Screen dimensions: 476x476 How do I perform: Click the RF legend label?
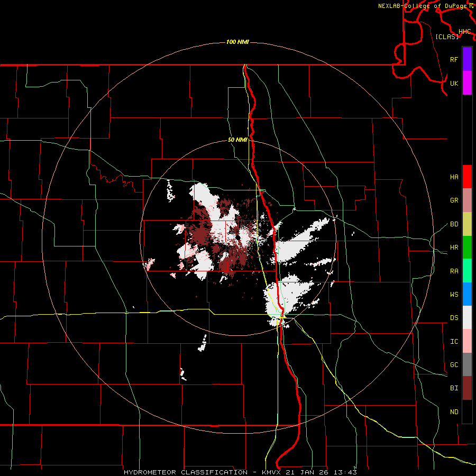(454, 59)
